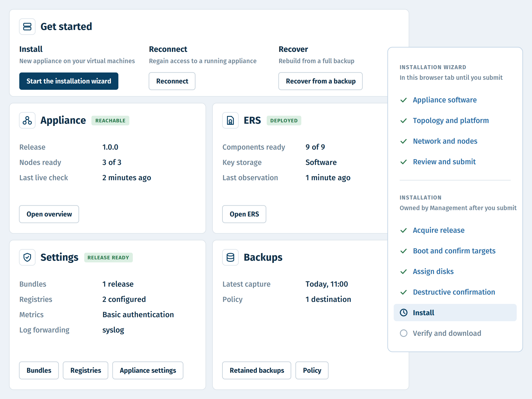Viewport: 532px width, 399px height.
Task: Open the backup Policy button
Action: [312, 371]
